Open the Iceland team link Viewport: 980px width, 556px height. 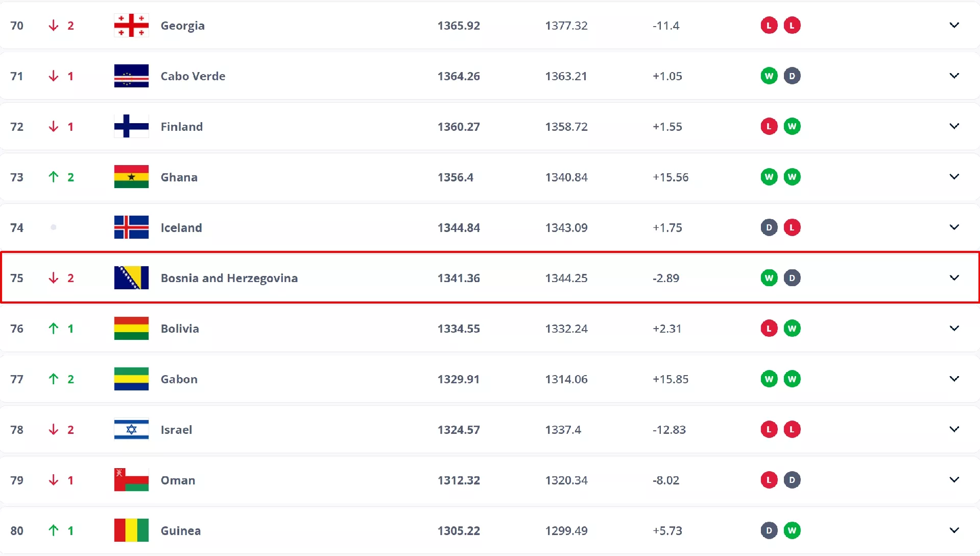tap(181, 228)
